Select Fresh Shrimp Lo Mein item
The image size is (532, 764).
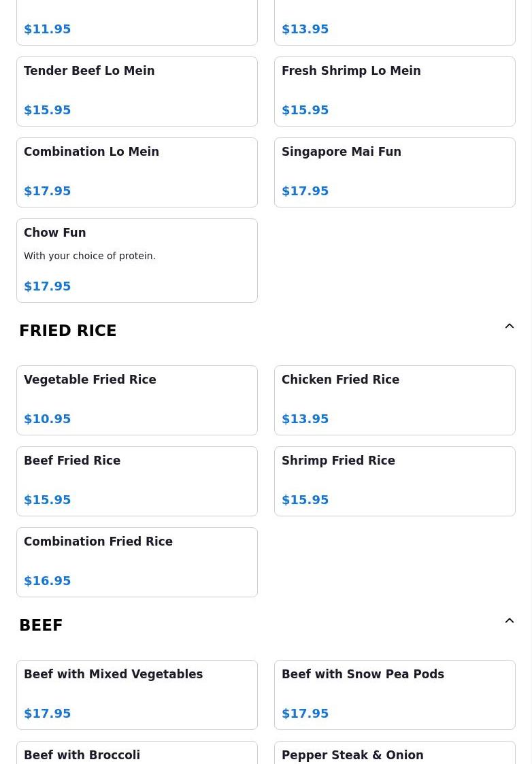pyautogui.click(x=395, y=91)
